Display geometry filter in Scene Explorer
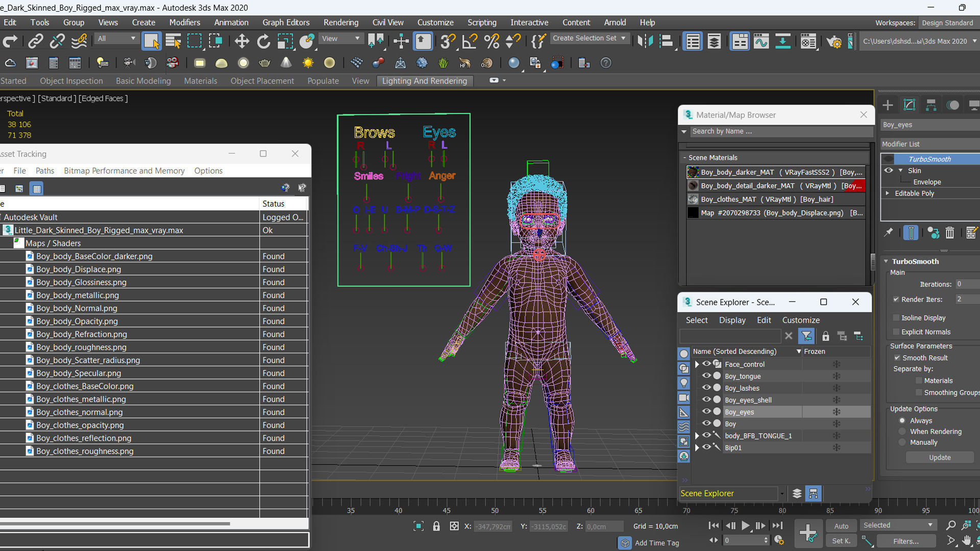The image size is (980, 551). 684,354
